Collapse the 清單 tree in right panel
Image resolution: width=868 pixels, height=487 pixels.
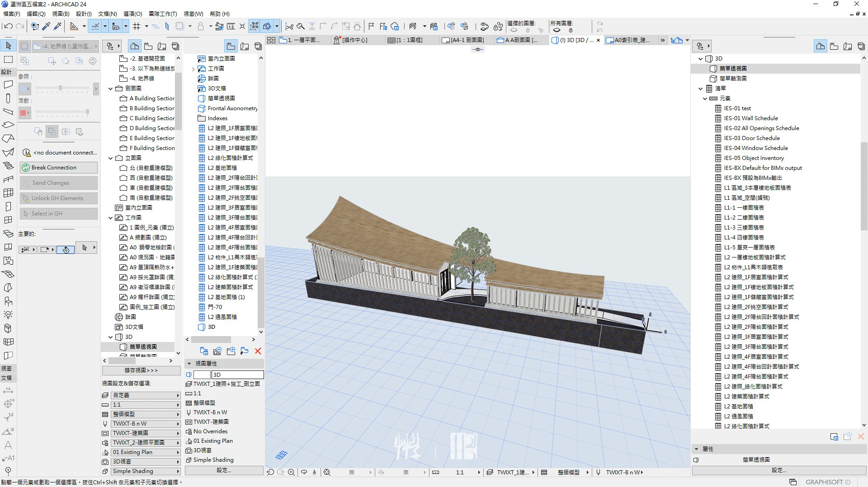pos(700,89)
